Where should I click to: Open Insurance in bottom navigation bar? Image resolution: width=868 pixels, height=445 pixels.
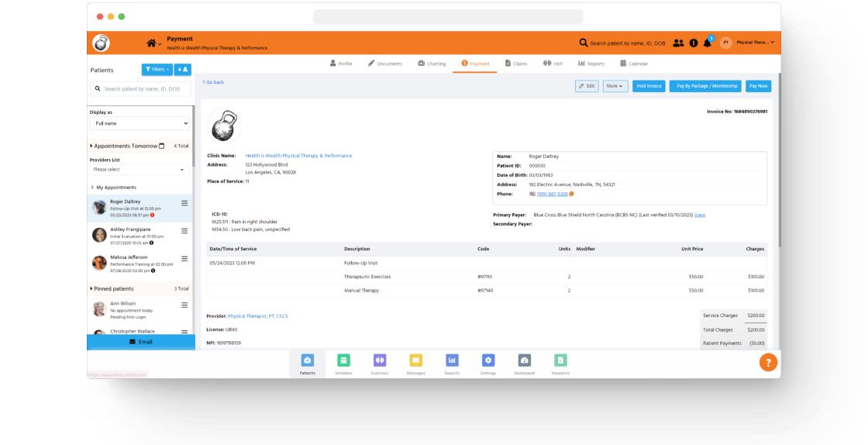[x=560, y=364]
